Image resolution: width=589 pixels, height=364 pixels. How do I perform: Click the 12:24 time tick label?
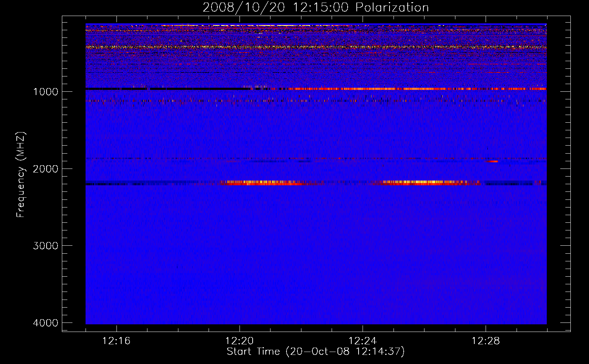(x=363, y=341)
